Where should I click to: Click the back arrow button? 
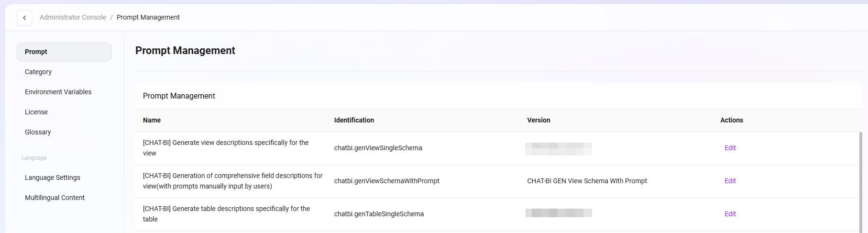click(24, 18)
